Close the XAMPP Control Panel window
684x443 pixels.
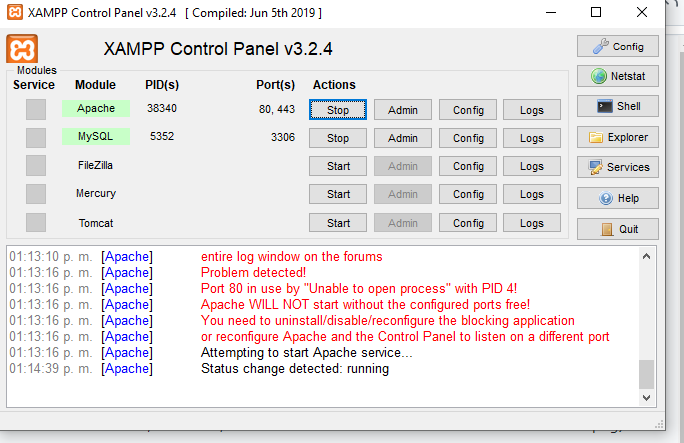642,12
